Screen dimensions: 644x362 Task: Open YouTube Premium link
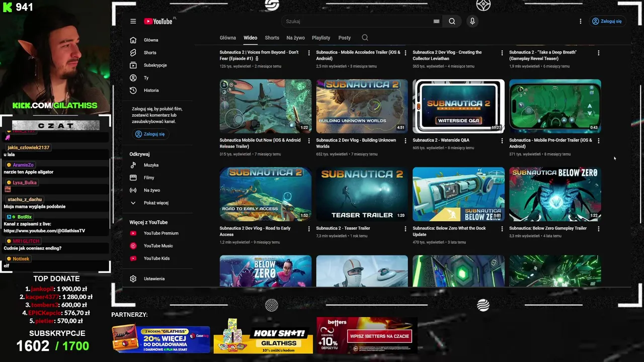tap(161, 233)
